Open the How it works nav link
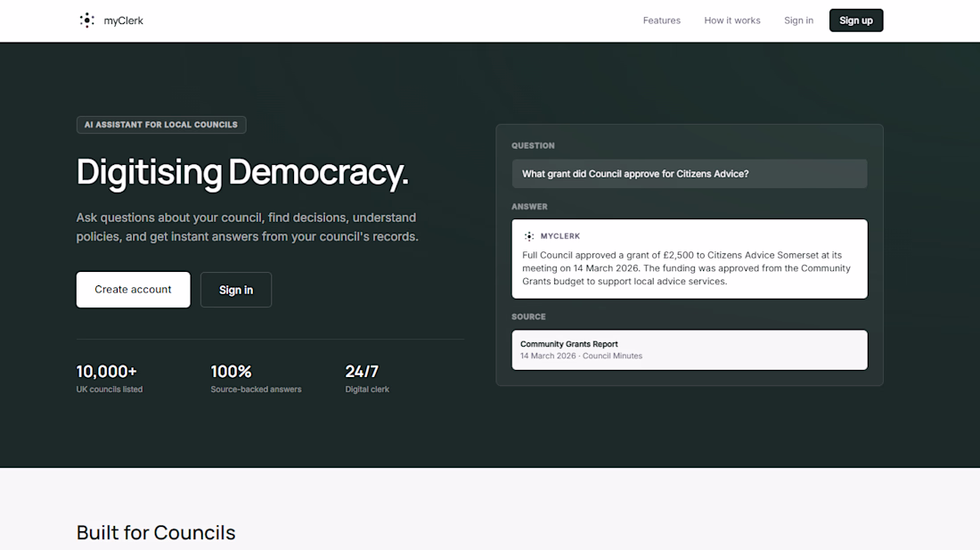The image size is (980, 550). (731, 21)
